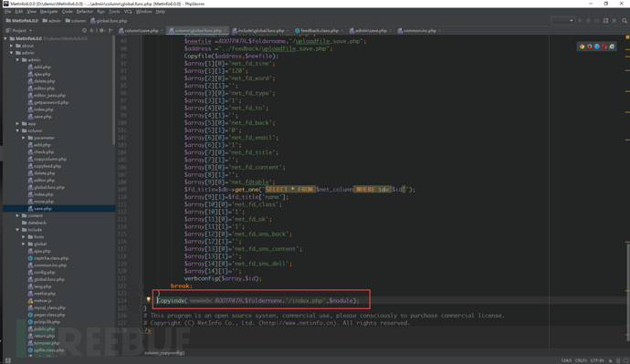Viewport: 630px width, 364px height.
Task: Click the column_copyconfig() breadcrumb below the editor
Action: coord(164,353)
